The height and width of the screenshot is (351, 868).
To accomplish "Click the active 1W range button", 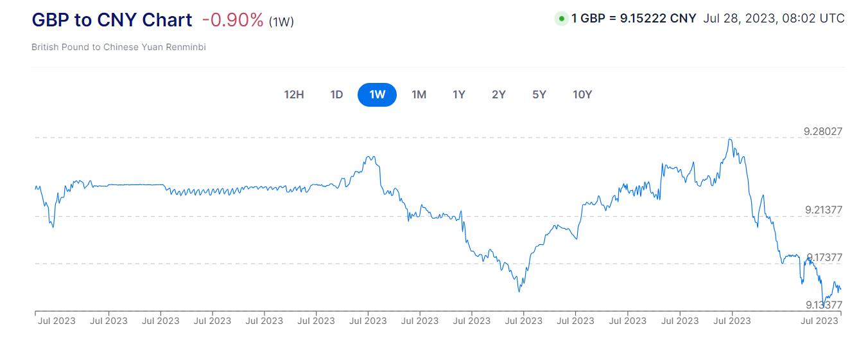I will click(x=377, y=94).
